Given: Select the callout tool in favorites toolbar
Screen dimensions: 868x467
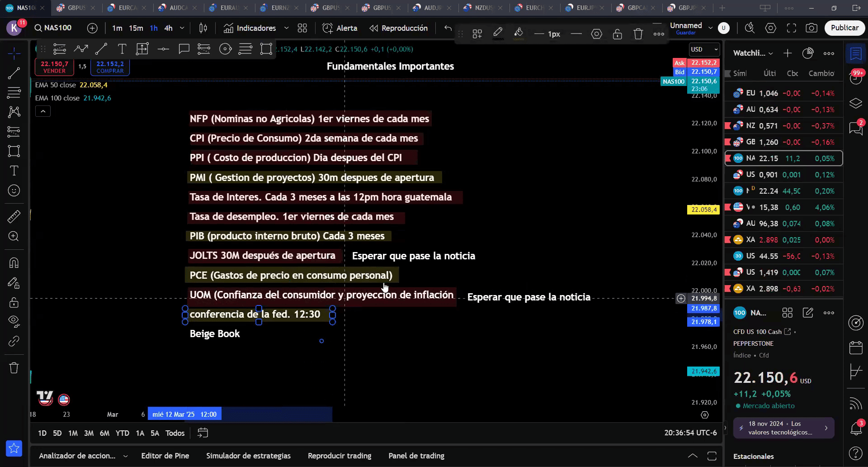Looking at the screenshot, I should tap(184, 49).
